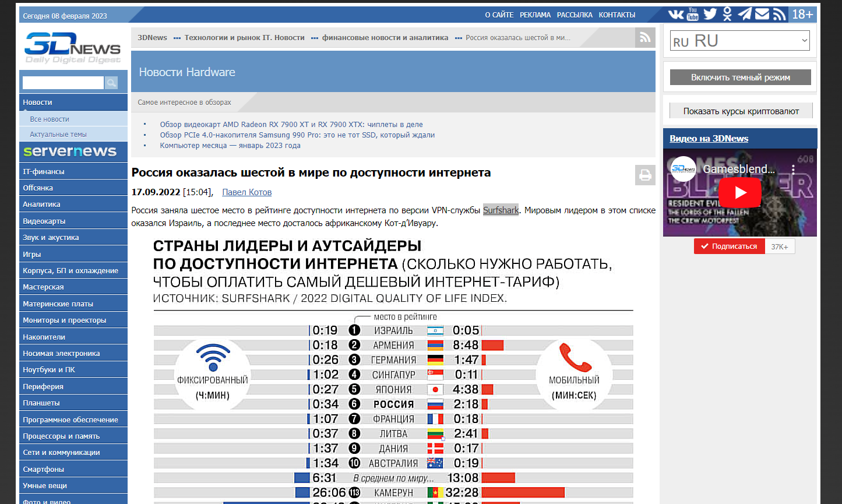The height and width of the screenshot is (504, 842).
Task: Subscribe with the 'Подписаться' YouTube button
Action: tap(728, 246)
